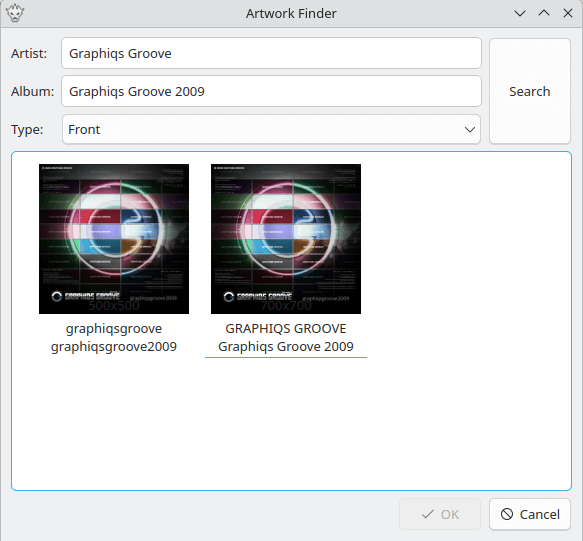Click inside the Album input field
The image size is (583, 541).
271,91
